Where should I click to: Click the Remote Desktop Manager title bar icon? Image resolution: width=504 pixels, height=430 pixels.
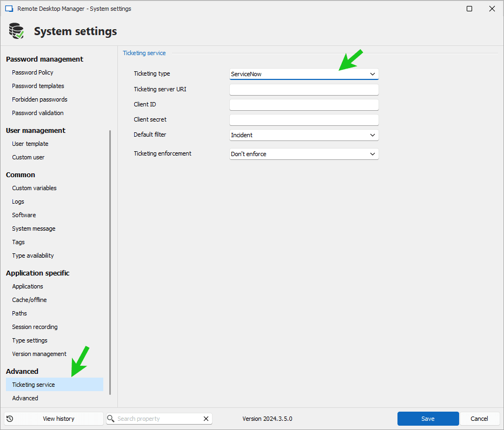pyautogui.click(x=9, y=9)
